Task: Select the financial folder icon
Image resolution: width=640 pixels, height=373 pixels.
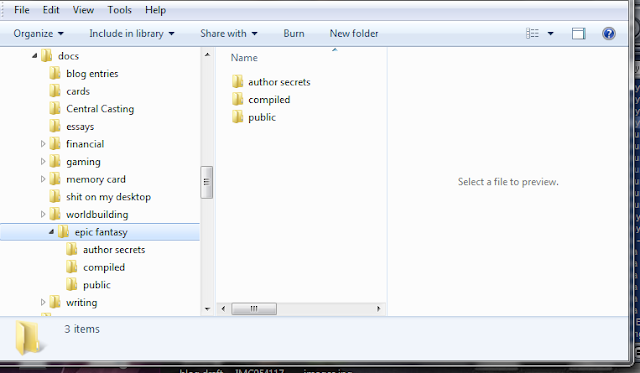Action: pyautogui.click(x=55, y=144)
